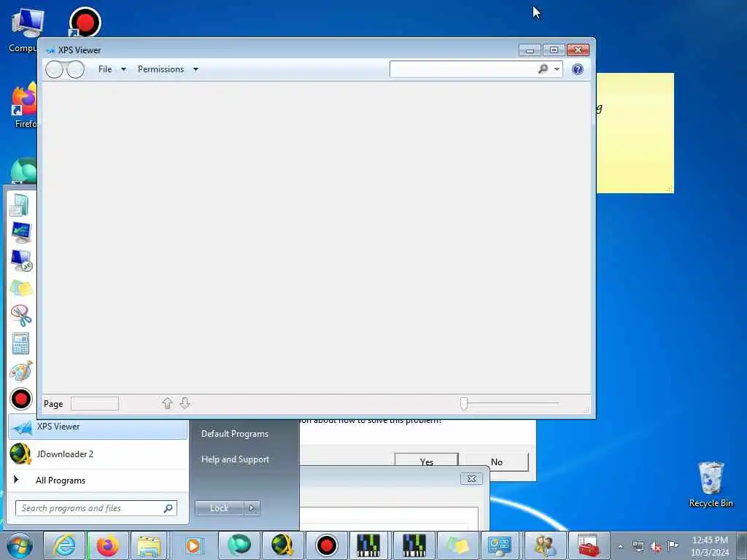
Task: Open Help and Support in Start menu
Action: (x=235, y=459)
